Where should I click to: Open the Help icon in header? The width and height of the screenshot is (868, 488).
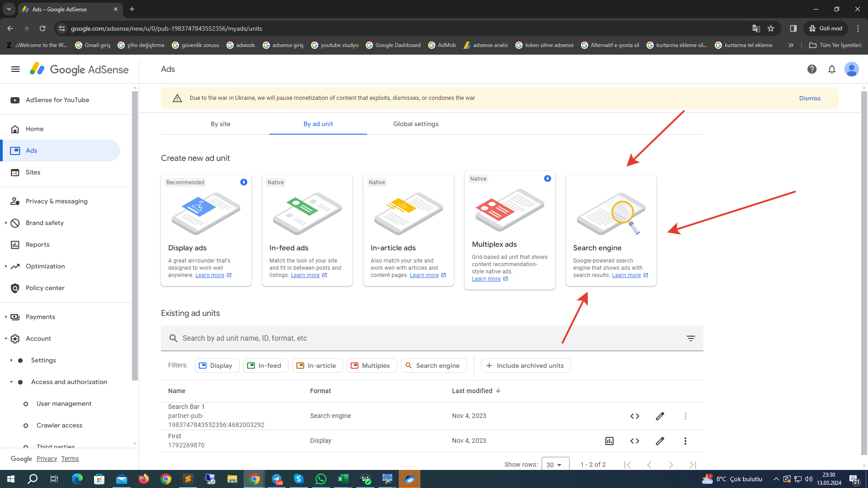click(x=812, y=69)
